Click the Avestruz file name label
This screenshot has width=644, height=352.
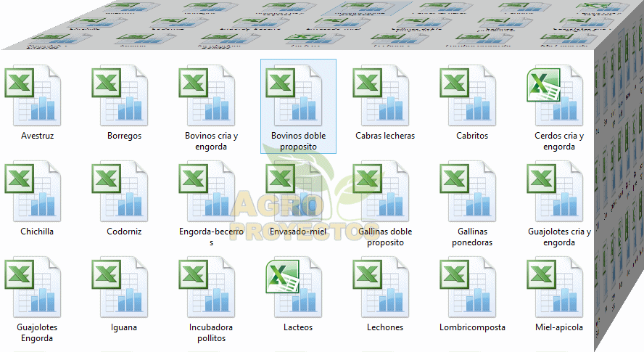(x=38, y=136)
